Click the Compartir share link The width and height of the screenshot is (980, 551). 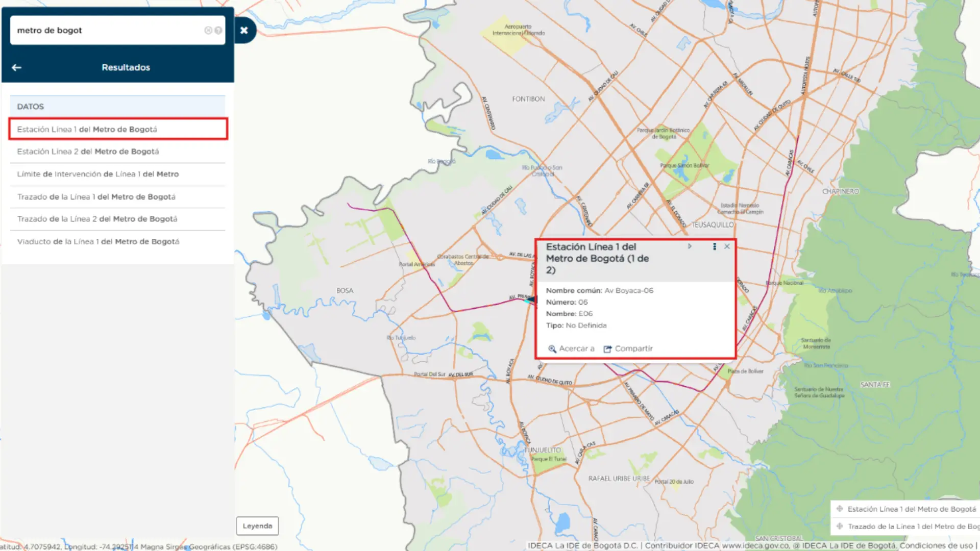[x=628, y=348]
